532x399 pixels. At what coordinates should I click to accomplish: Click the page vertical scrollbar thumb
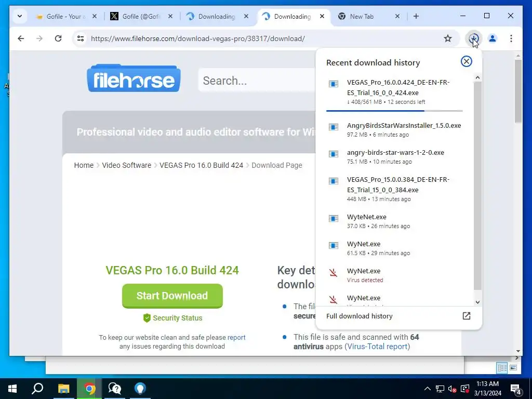(x=518, y=90)
